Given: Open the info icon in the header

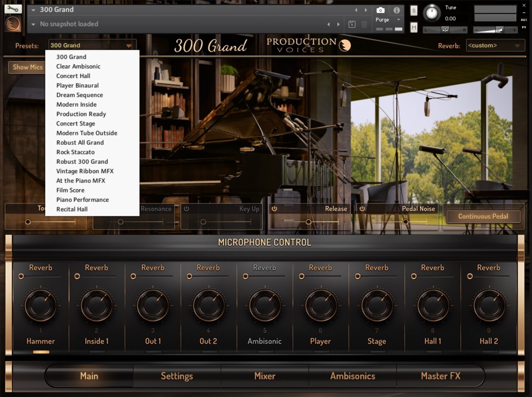Looking at the screenshot, I should 397,10.
